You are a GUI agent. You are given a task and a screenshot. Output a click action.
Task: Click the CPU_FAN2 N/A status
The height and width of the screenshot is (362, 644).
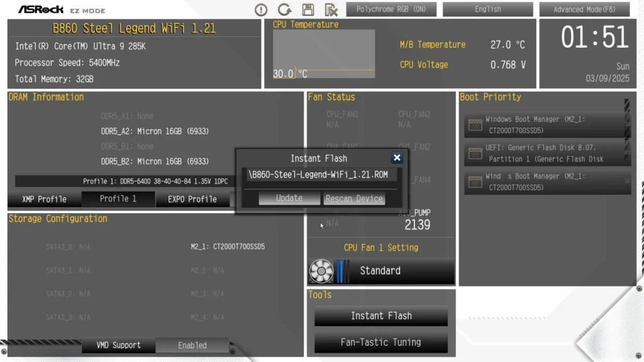point(414,119)
